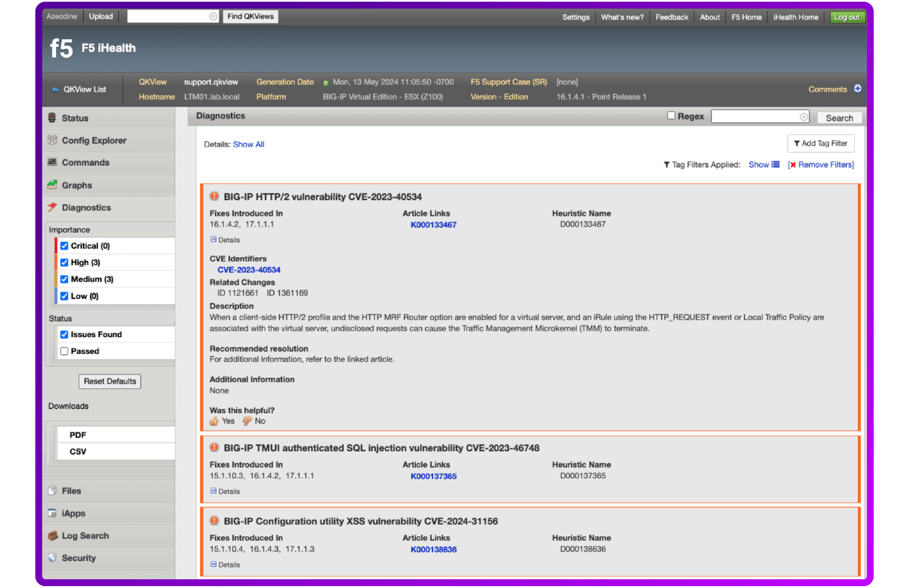The height and width of the screenshot is (588, 909).
Task: Click thumbs-up Yes helpful icon
Action: coord(214,421)
